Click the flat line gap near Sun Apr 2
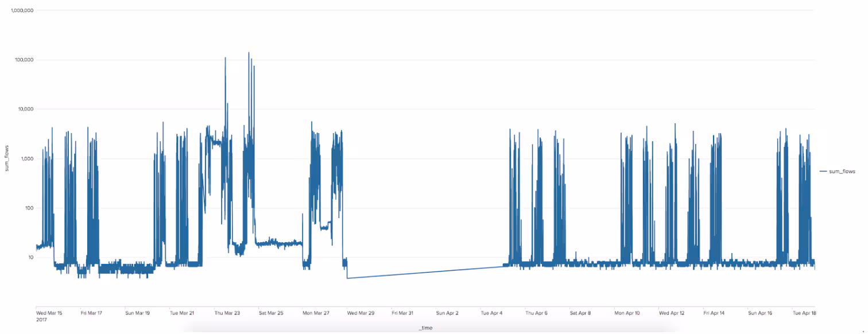The image size is (868, 334). coord(448,271)
